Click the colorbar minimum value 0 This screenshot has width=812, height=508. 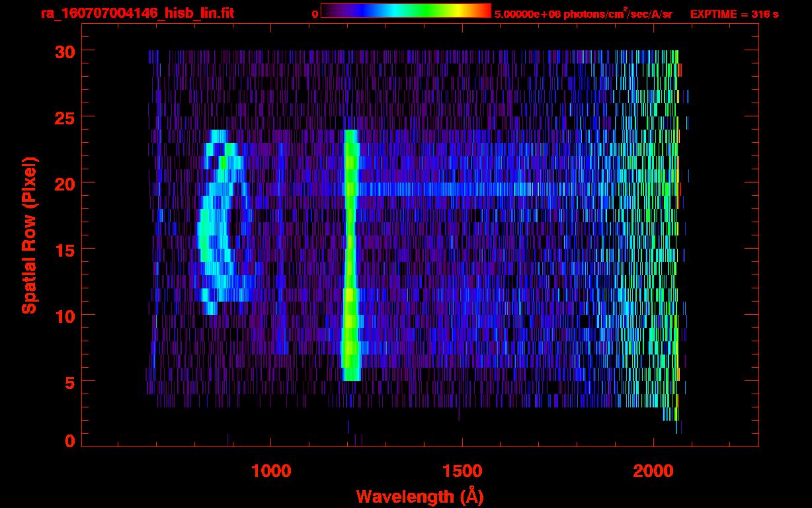(x=315, y=14)
